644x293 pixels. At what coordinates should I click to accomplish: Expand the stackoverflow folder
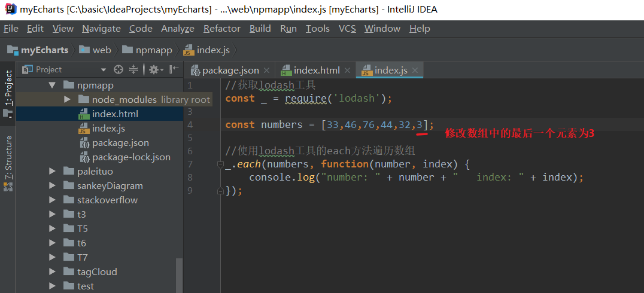(x=51, y=200)
